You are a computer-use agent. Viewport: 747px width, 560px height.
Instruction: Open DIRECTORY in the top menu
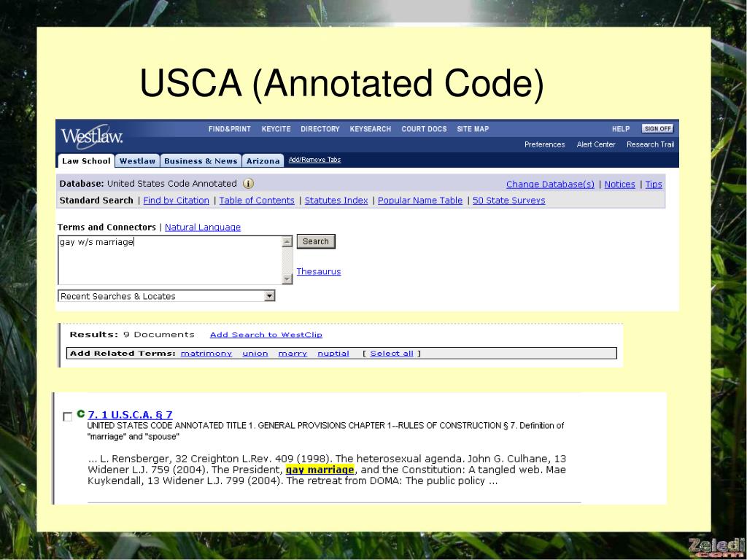[x=320, y=129]
